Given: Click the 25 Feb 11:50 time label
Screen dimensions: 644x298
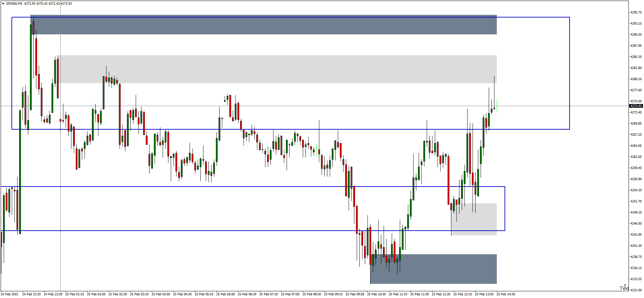Looking at the screenshot, I should [x=419, y=294].
